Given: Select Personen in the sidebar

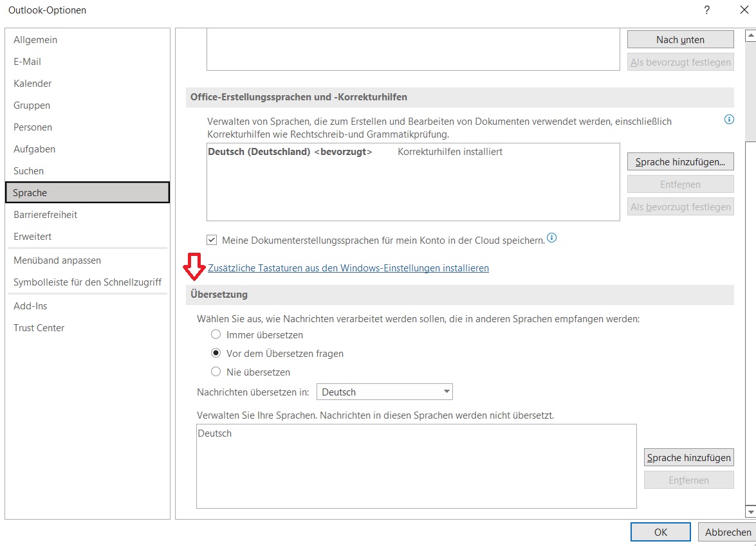Looking at the screenshot, I should [88, 127].
